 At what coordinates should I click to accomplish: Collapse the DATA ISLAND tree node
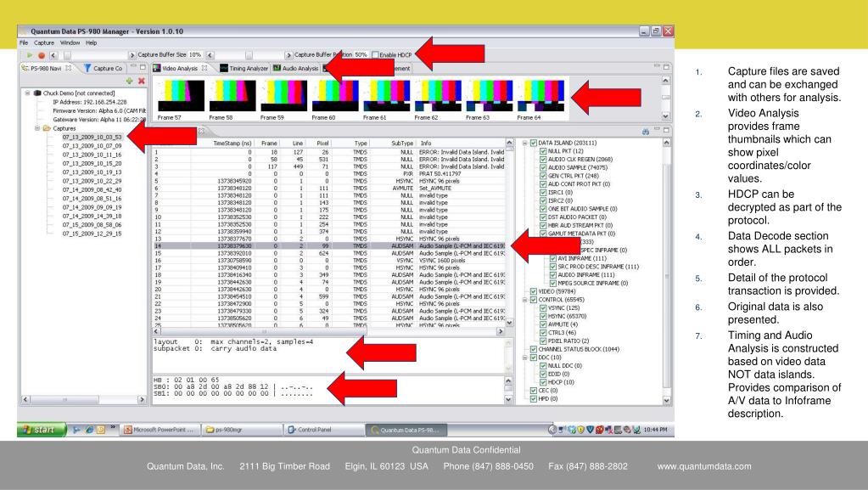tap(524, 143)
